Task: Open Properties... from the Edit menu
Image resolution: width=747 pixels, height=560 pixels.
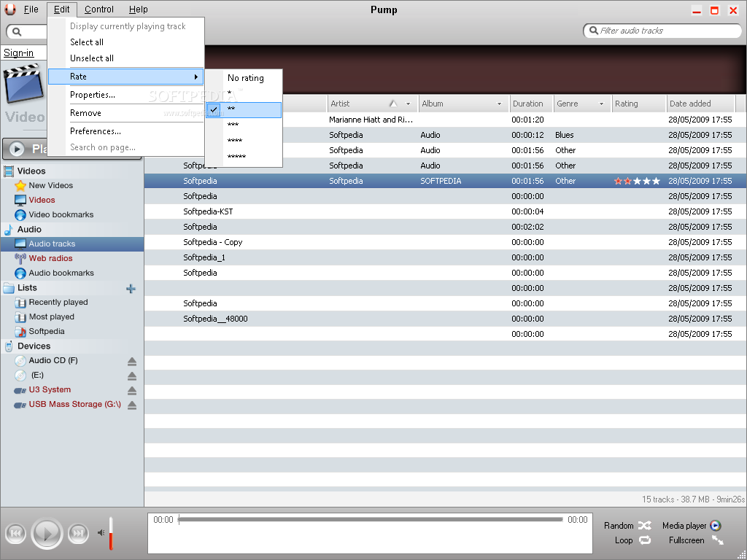Action: [125, 95]
